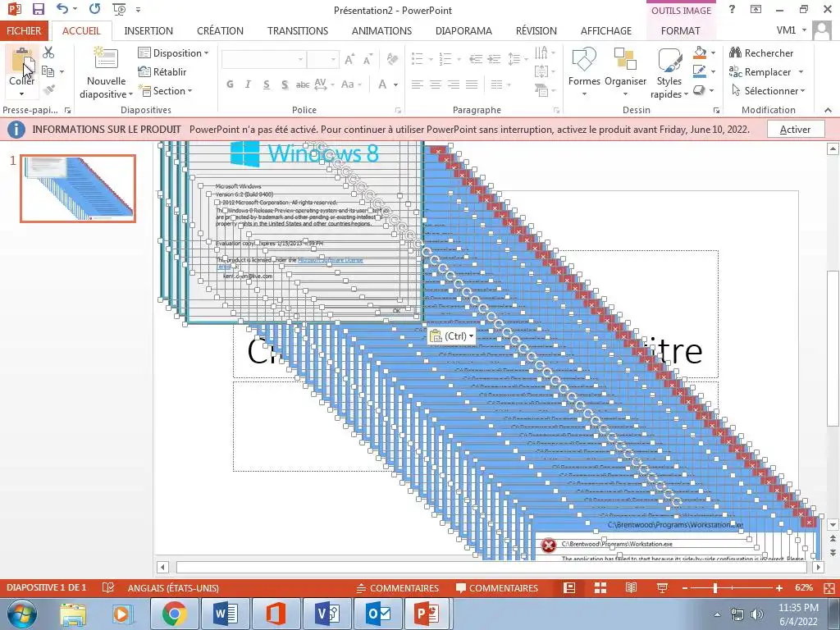Image resolution: width=840 pixels, height=630 pixels.
Task: Open the font name combo box
Action: point(264,59)
